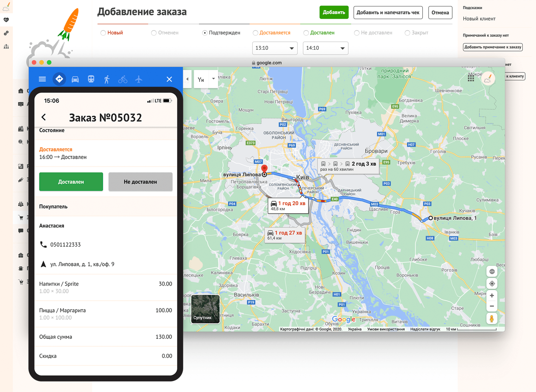
Task: Click the red destination pin on the map
Action: (264, 169)
